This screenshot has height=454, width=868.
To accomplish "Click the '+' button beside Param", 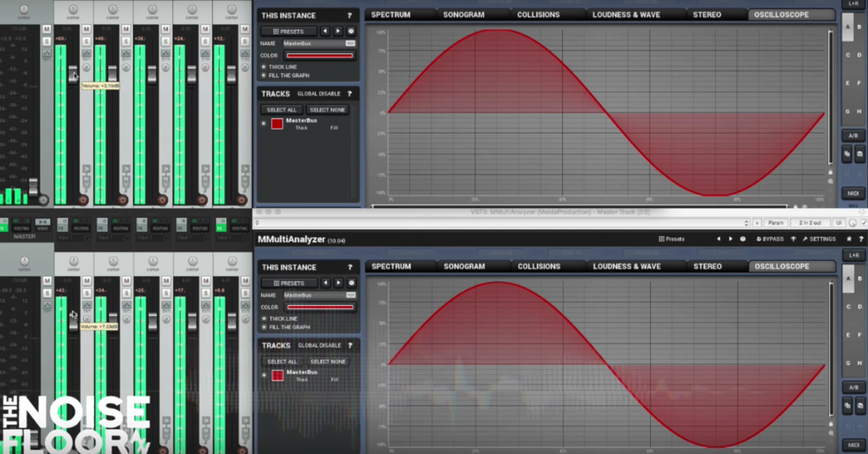I will tap(757, 223).
